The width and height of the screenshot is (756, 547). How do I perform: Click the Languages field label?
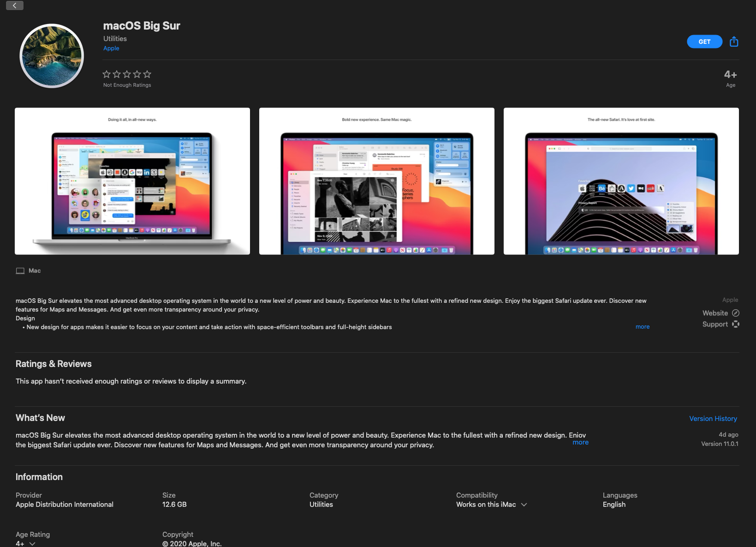click(620, 495)
